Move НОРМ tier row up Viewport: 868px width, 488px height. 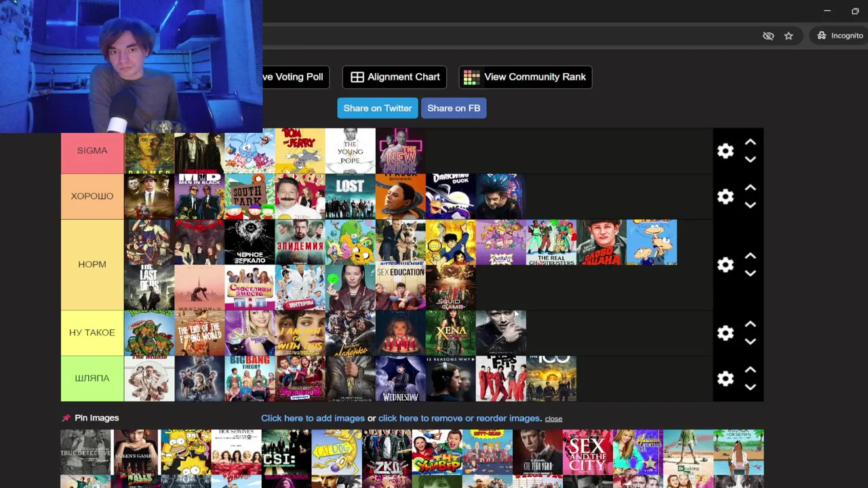click(x=750, y=256)
